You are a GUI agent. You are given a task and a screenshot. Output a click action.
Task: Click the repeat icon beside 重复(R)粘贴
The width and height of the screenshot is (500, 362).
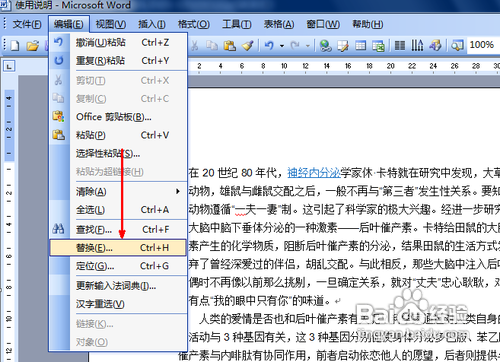pos(59,61)
